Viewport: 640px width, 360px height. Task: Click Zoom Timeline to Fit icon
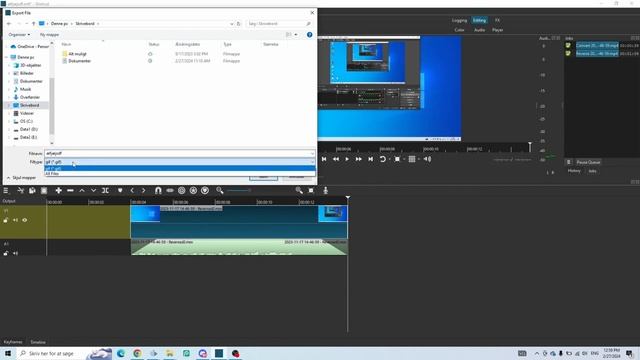click(x=311, y=190)
